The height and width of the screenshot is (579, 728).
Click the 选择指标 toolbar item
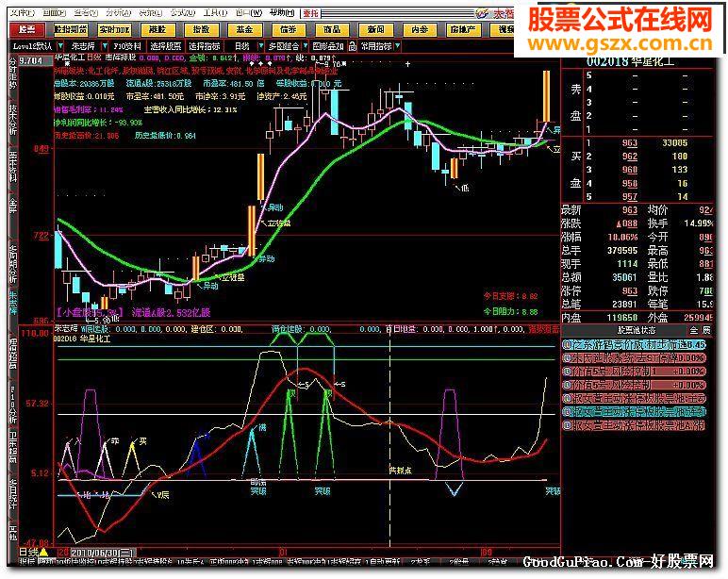[205, 46]
